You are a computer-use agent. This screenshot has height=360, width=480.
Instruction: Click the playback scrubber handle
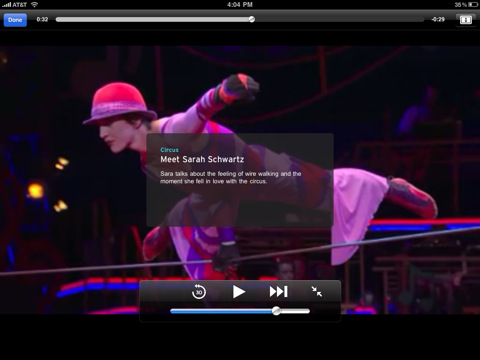tap(252, 19)
